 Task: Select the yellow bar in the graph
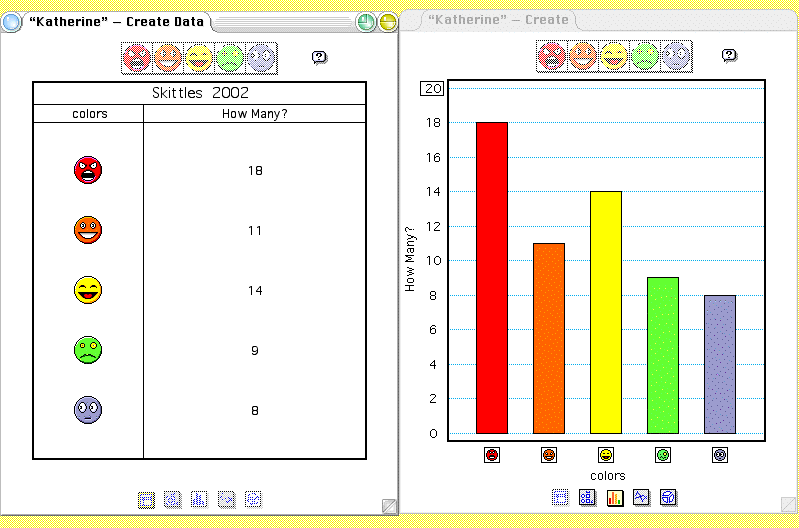click(606, 312)
